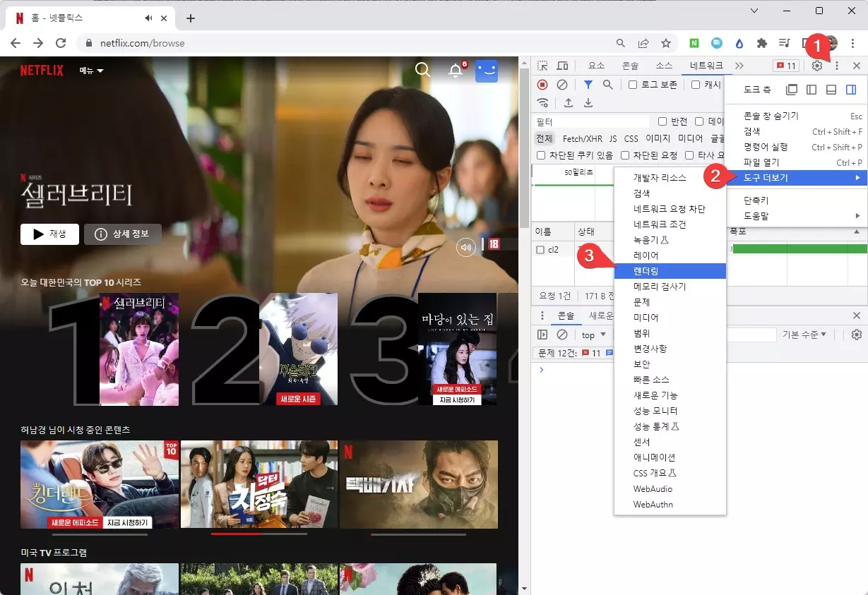Toggle the 캐시 checkbox

(696, 85)
